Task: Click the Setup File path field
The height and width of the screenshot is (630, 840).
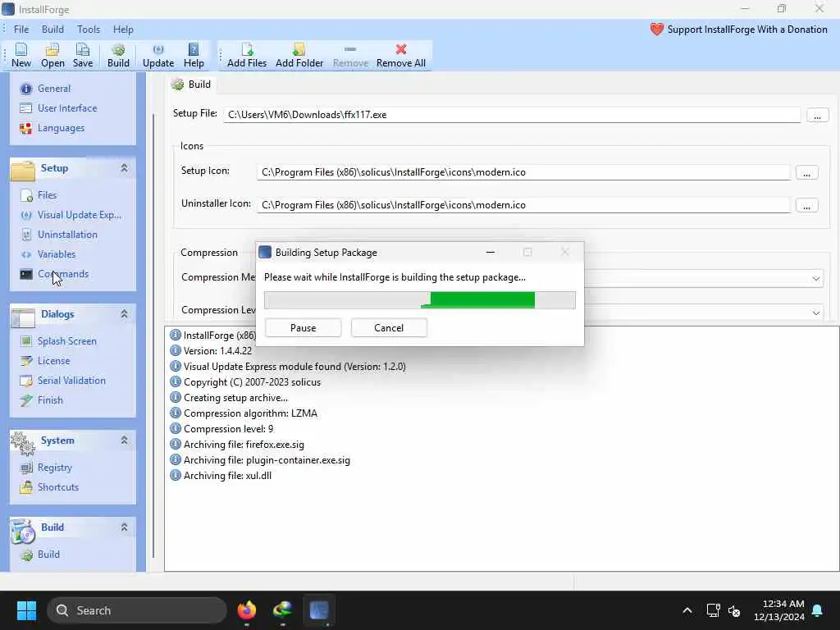Action: click(512, 115)
